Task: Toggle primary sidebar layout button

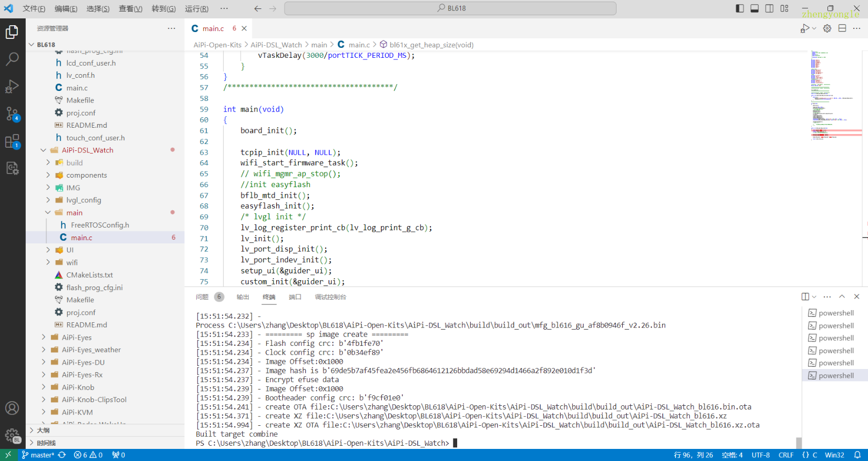Action: coord(740,8)
